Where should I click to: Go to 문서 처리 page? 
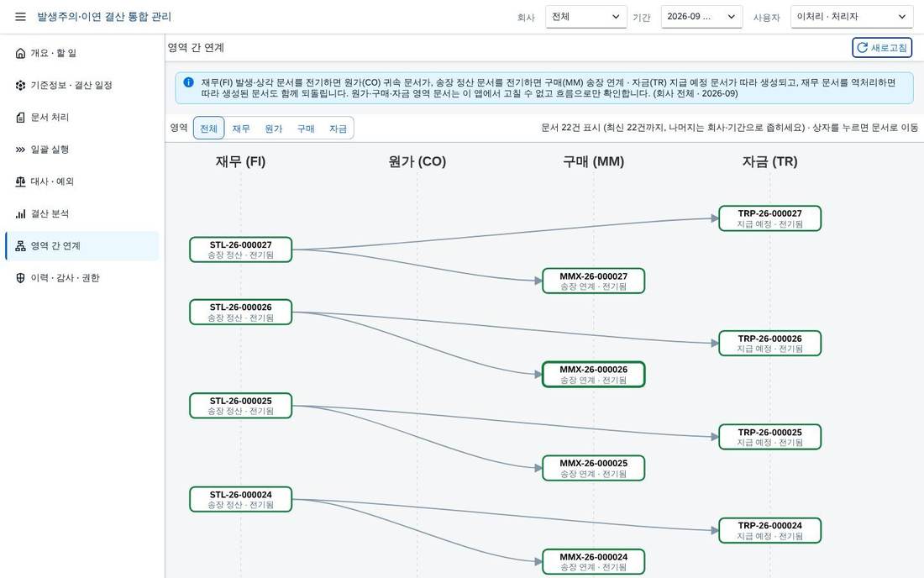82,118
